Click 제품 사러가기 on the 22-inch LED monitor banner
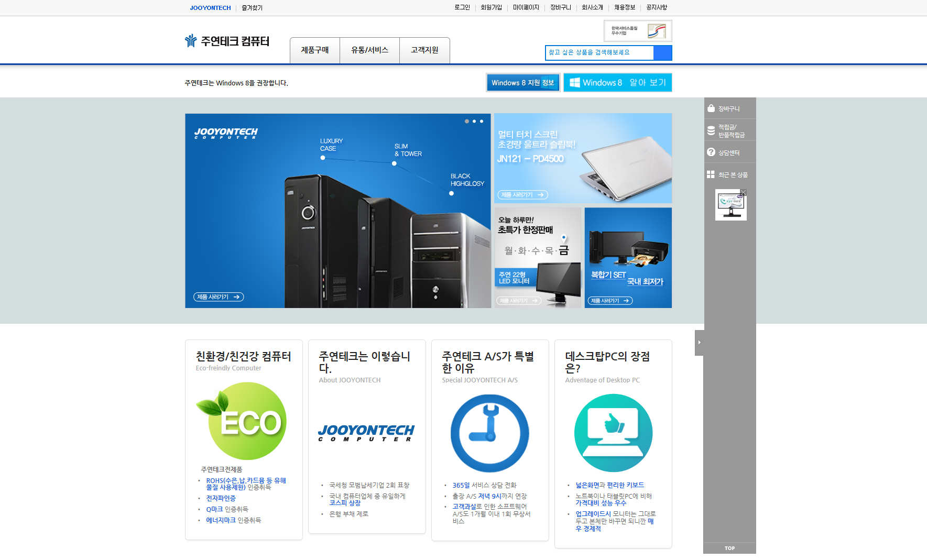This screenshot has width=927, height=560. (519, 301)
